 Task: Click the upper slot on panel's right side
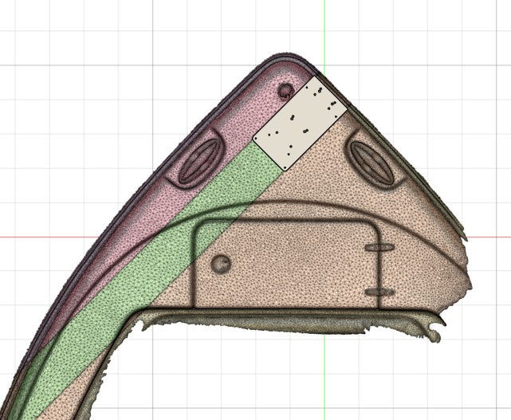point(379,247)
